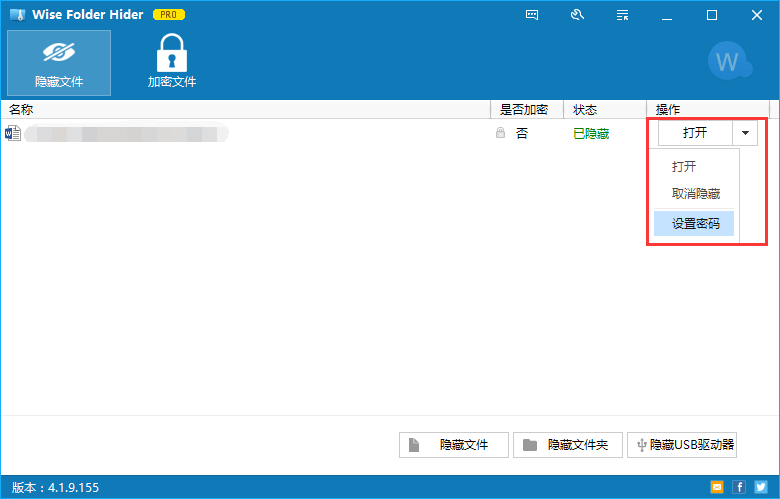Screen dimensions: 780x499
Task: Select 打开 from the dropdown menu
Action: click(684, 167)
